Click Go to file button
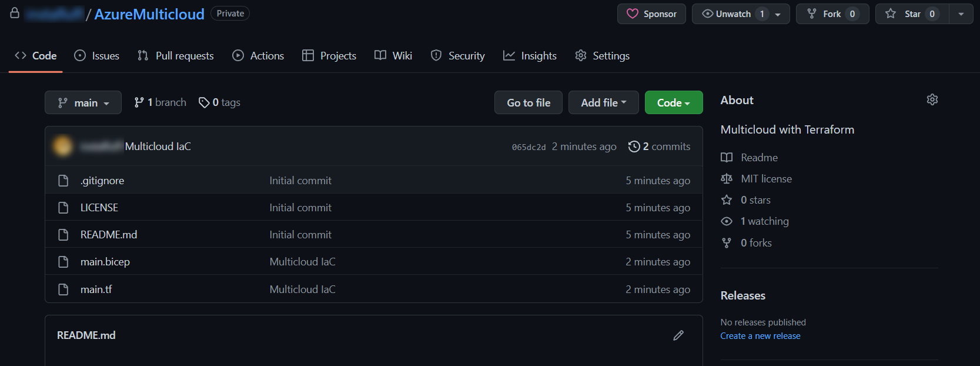The image size is (980, 366). 529,102
